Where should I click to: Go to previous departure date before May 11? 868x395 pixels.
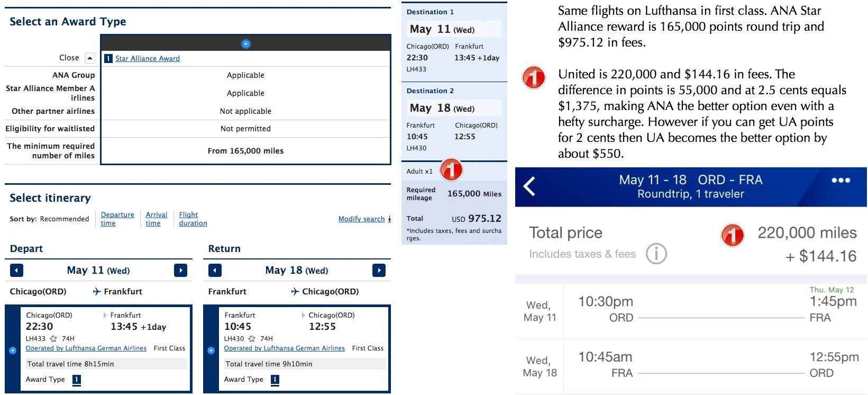(x=16, y=271)
